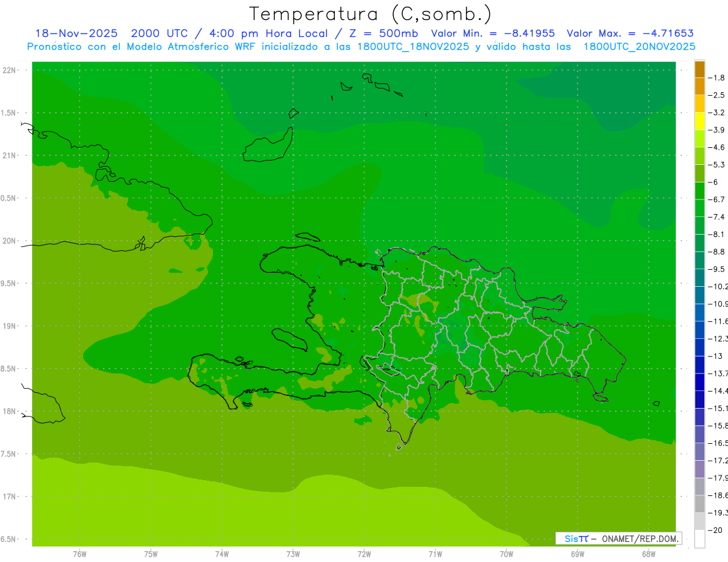728x562 pixels.
Task: Click the 76W longitude axis label
Action: (79, 553)
